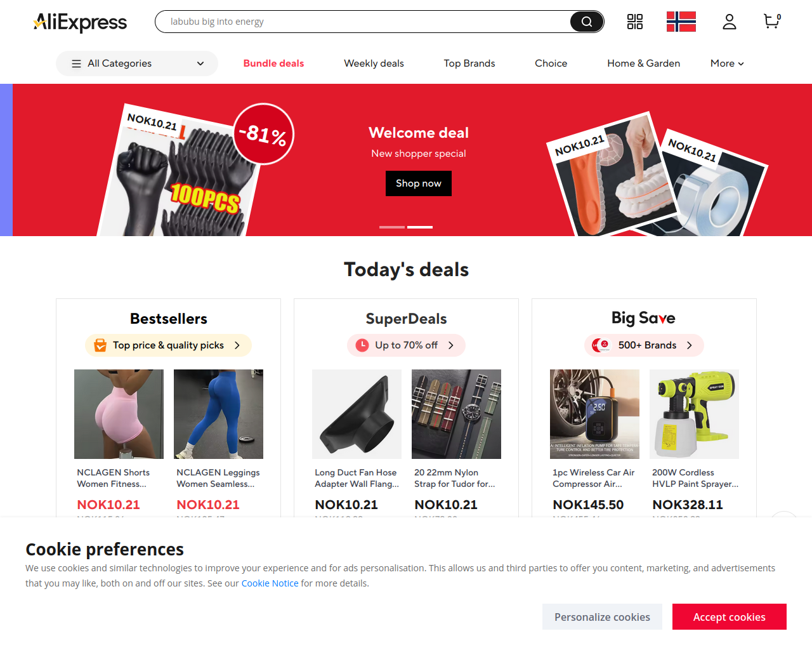812x650 pixels.
Task: Select the first banner carousel indicator
Action: pos(392,227)
